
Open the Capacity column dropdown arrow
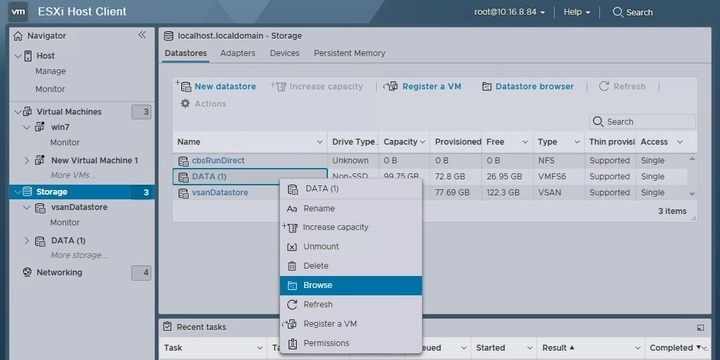point(422,142)
